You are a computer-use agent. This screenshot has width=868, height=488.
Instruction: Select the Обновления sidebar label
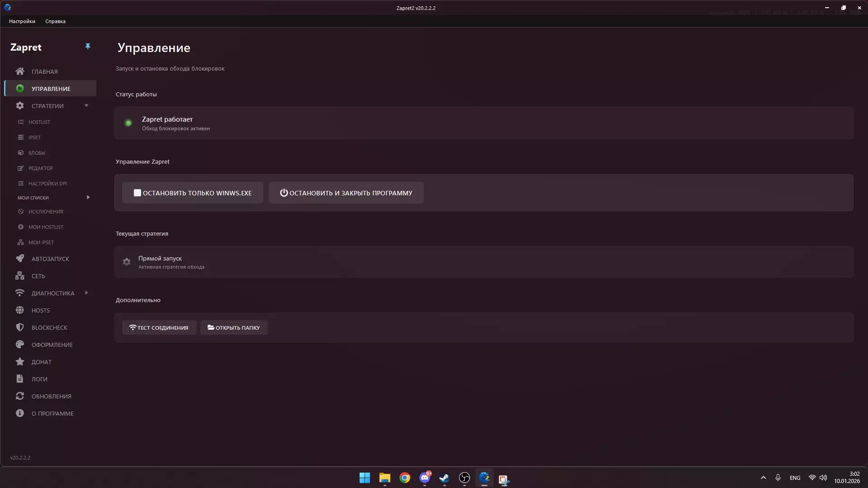pyautogui.click(x=52, y=397)
